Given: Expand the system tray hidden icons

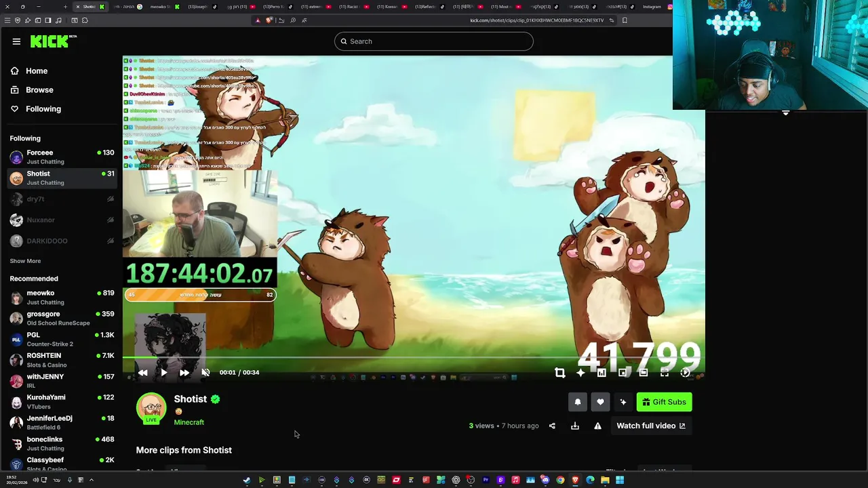Looking at the screenshot, I should (x=91, y=480).
